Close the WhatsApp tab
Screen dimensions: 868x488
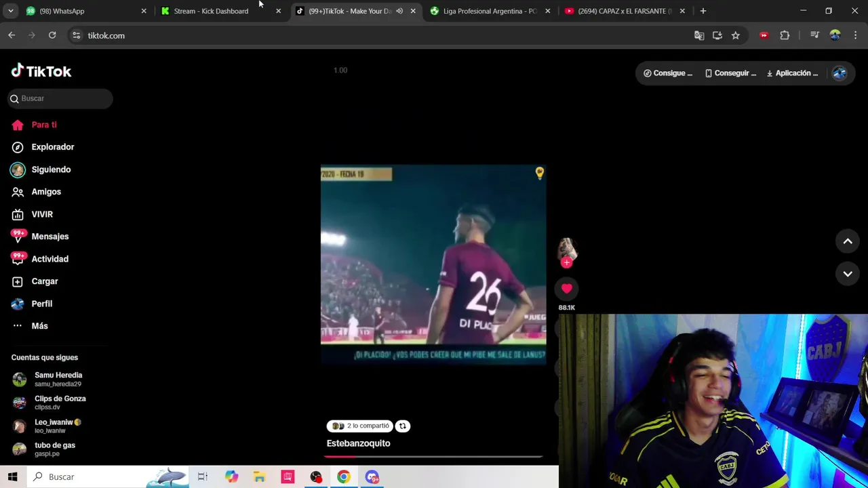tap(144, 11)
